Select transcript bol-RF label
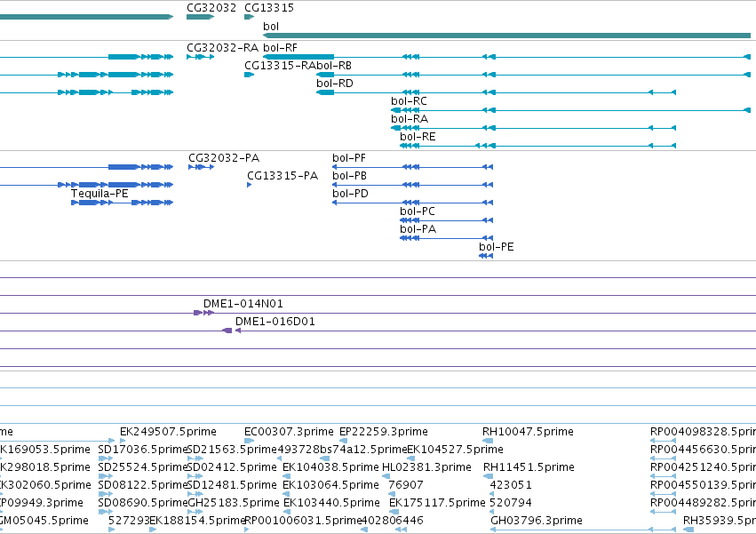Image resolution: width=756 pixels, height=534 pixels. tap(280, 48)
